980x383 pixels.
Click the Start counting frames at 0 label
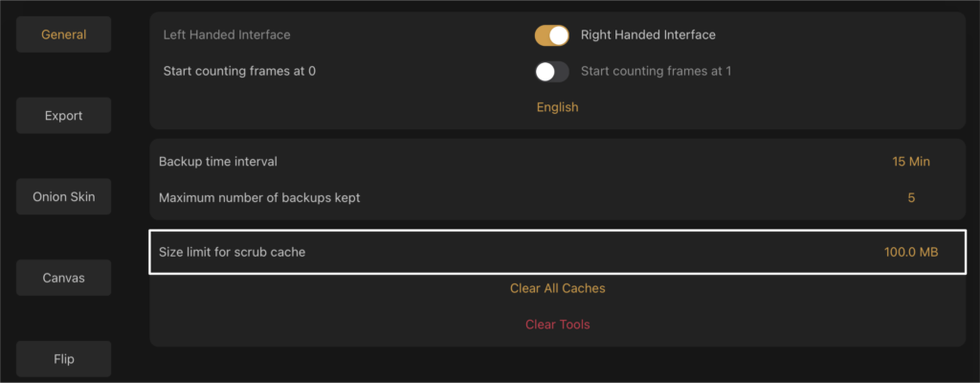[x=239, y=72]
